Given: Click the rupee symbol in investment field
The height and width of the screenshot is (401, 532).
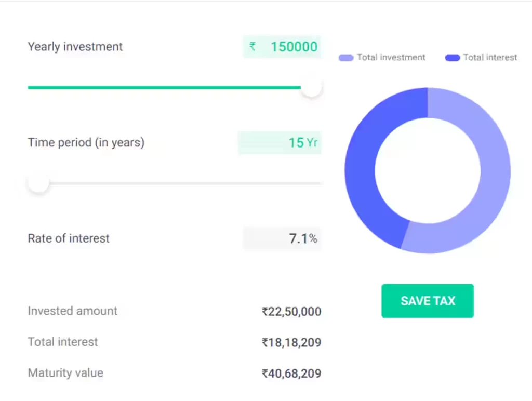Looking at the screenshot, I should [252, 46].
